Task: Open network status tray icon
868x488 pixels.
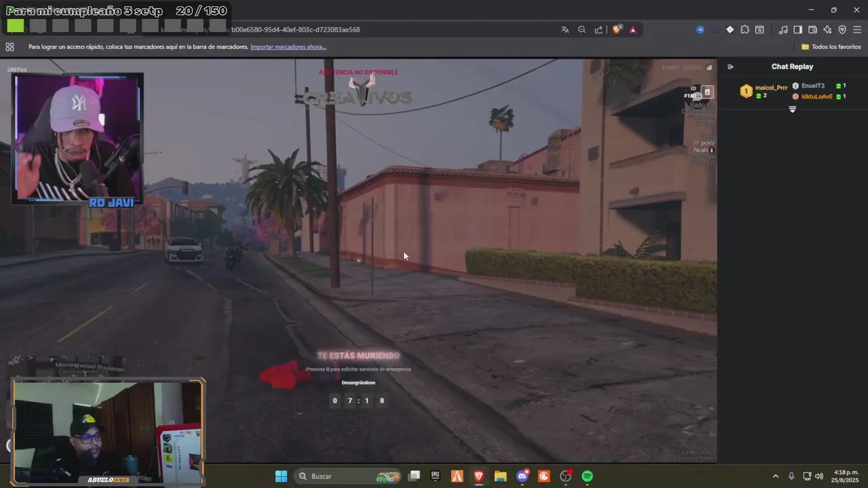Action: click(807, 476)
